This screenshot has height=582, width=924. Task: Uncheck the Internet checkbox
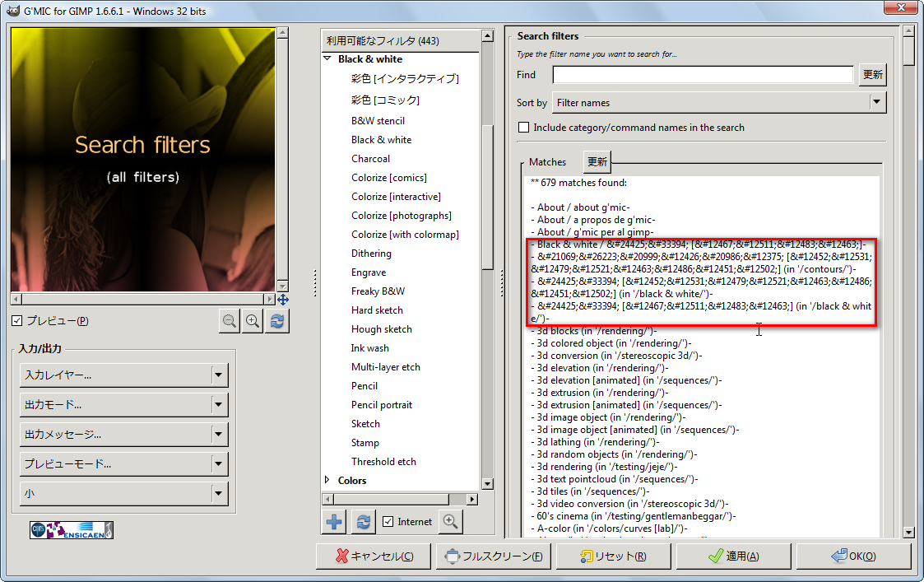coord(388,522)
